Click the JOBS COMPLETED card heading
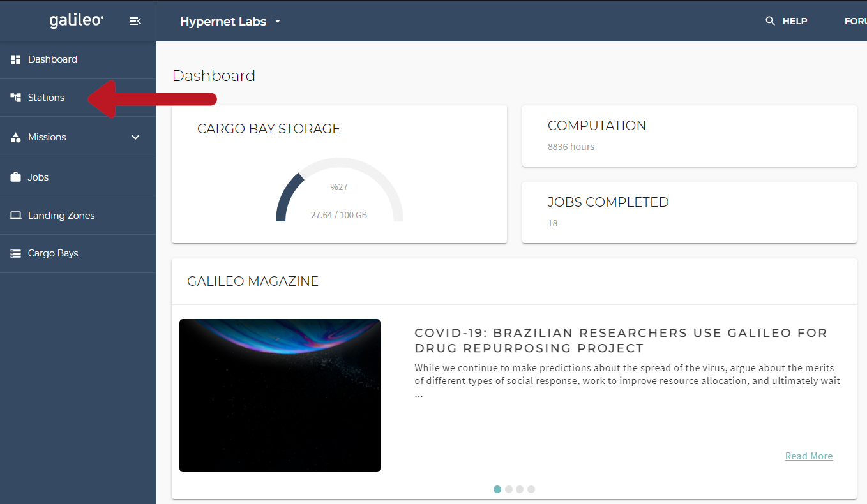 (x=608, y=202)
